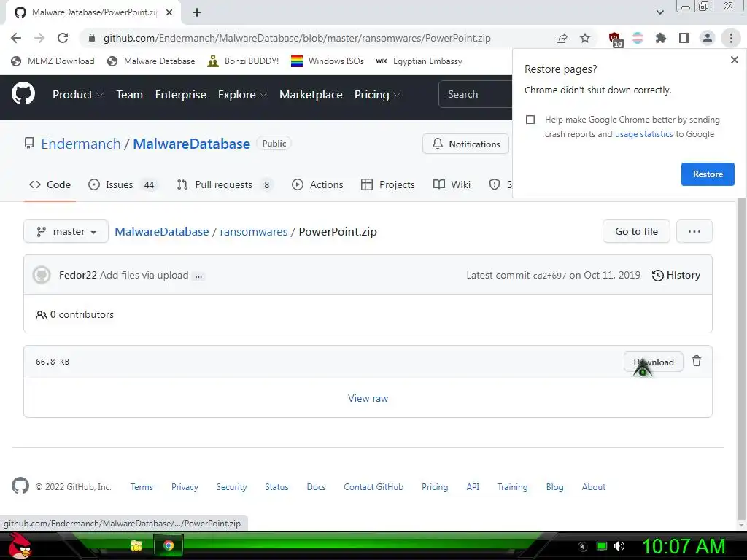The width and height of the screenshot is (747, 560).
Task: Open the red shield extension with badge 10
Action: pos(615,39)
